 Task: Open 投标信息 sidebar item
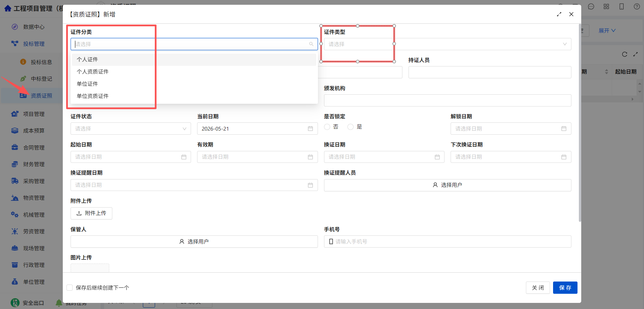[41, 62]
